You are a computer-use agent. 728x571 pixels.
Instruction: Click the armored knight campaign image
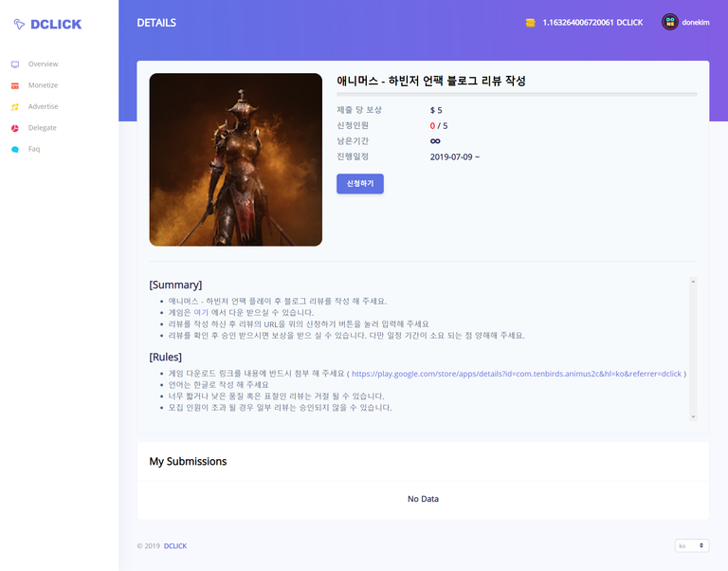coord(236,159)
